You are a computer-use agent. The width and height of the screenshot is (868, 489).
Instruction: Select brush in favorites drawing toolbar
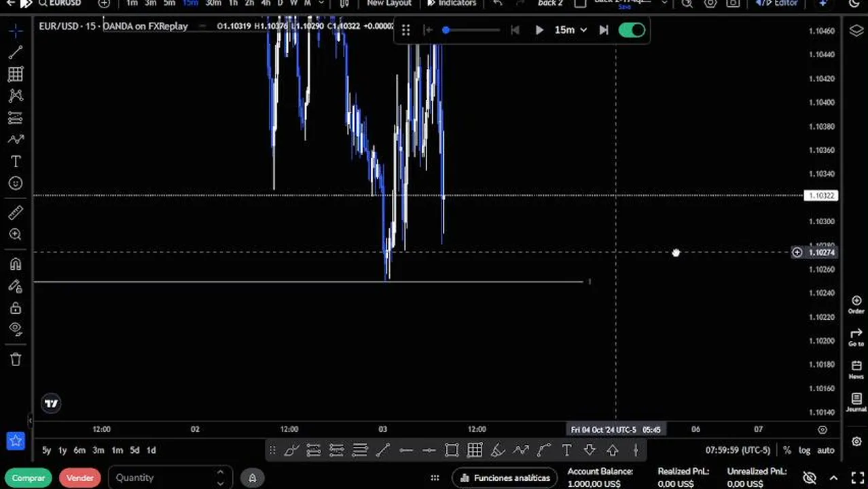click(x=291, y=450)
